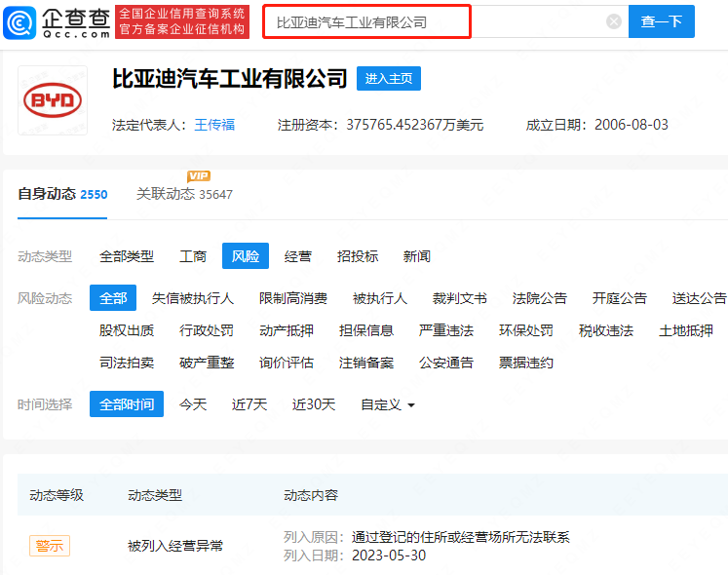This screenshot has height=575, width=728.
Task: Click the 警示 level tag
Action: click(49, 545)
